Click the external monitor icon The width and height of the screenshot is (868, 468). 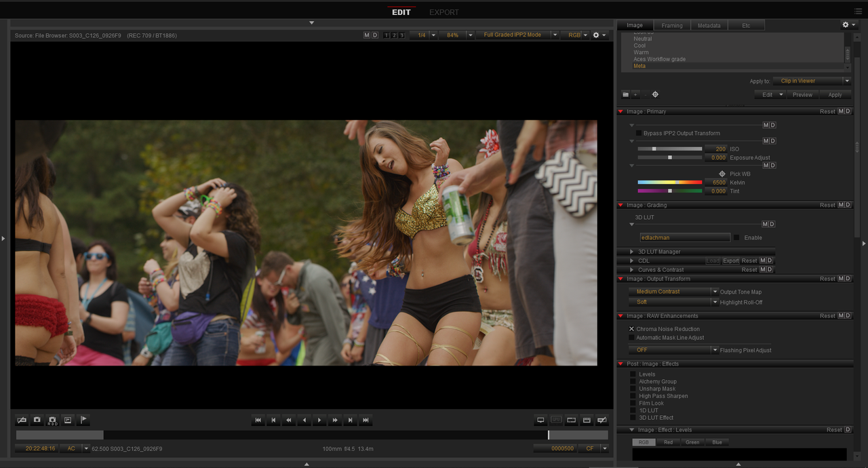[x=540, y=421]
